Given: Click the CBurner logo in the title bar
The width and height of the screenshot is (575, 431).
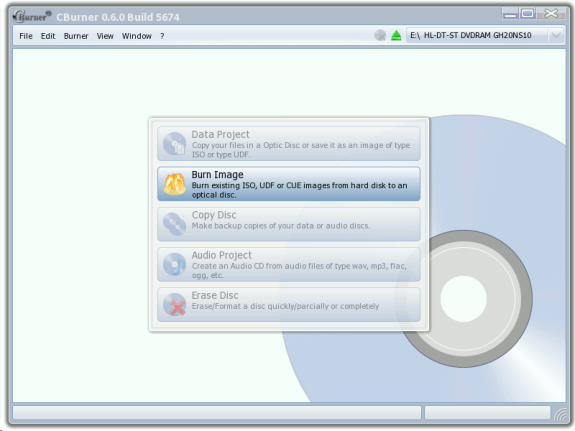Looking at the screenshot, I should pyautogui.click(x=32, y=16).
